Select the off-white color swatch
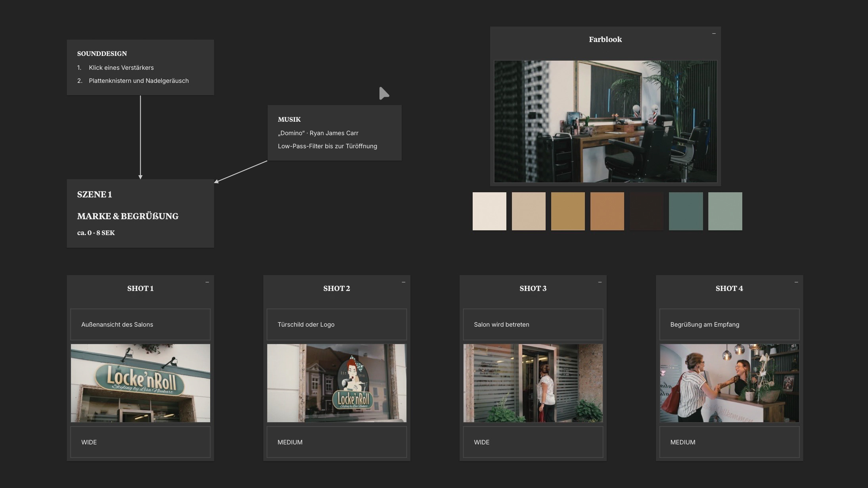The width and height of the screenshot is (868, 488). [x=489, y=211]
